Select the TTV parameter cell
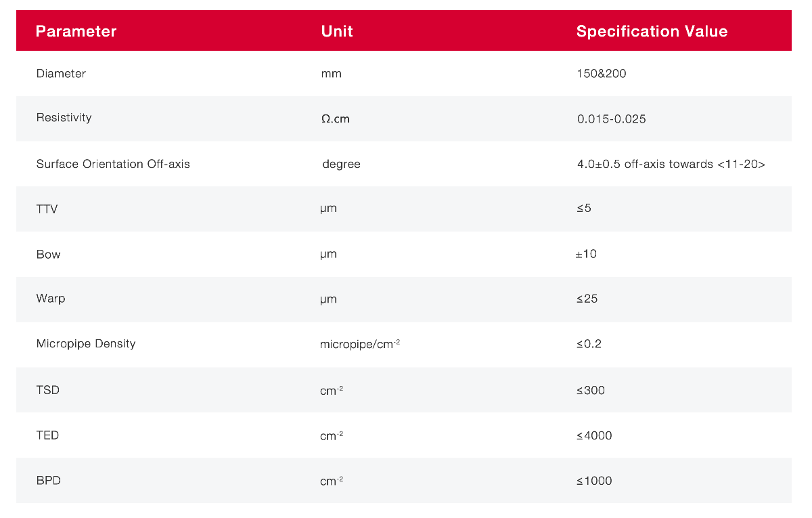The width and height of the screenshot is (812, 518). coord(47,209)
